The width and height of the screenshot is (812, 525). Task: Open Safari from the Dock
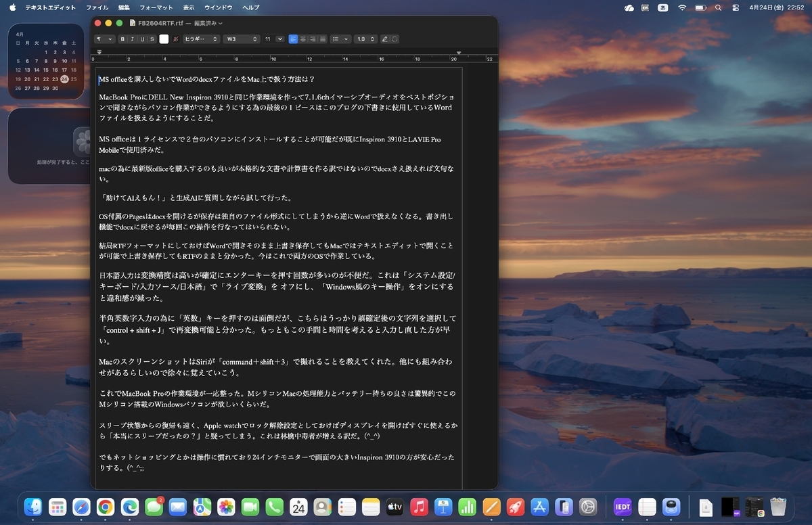[x=81, y=507]
